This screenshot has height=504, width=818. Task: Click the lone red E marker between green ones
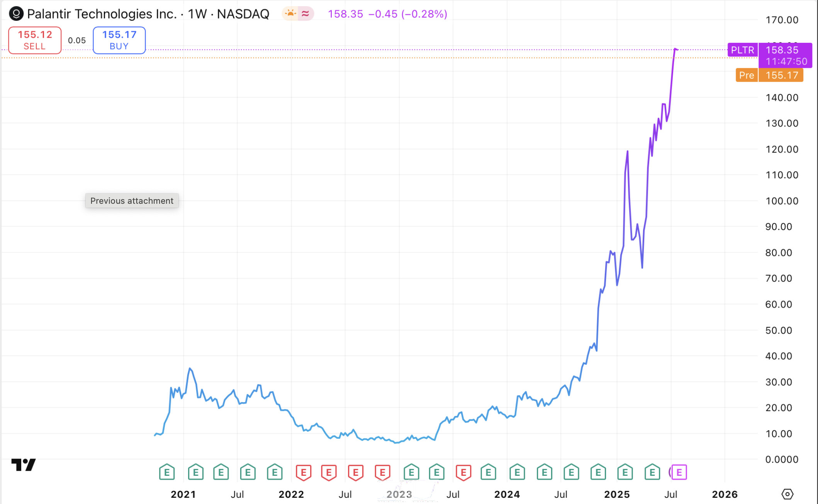(463, 472)
